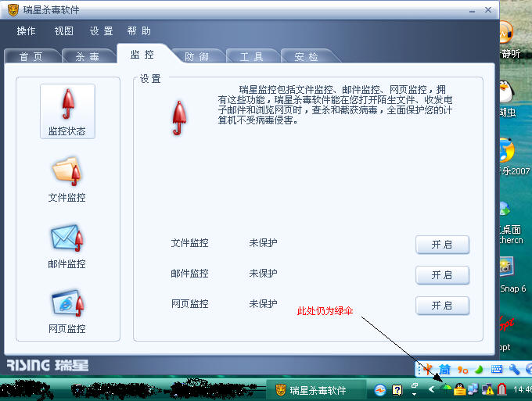This screenshot has width=532, height=401.
Task: Open the 帮助 menu
Action: point(138,31)
